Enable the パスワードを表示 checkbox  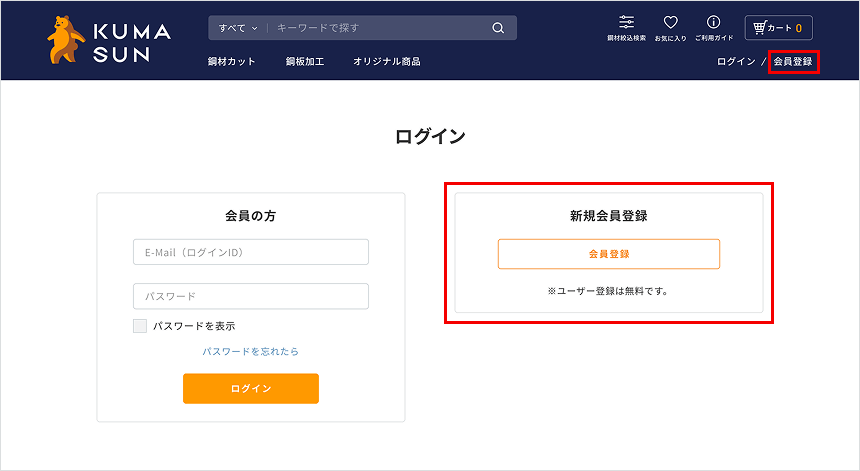(140, 326)
